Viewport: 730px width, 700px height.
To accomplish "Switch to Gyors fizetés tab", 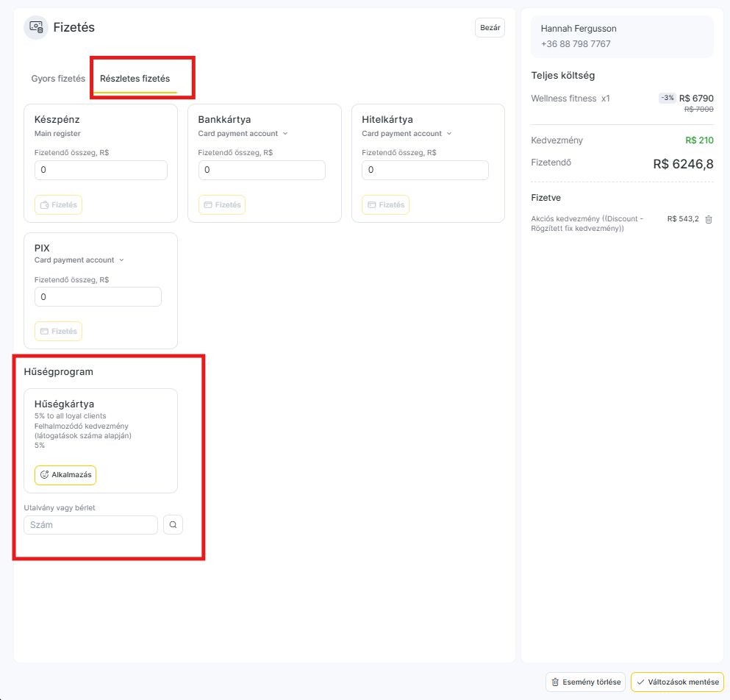I will [58, 79].
